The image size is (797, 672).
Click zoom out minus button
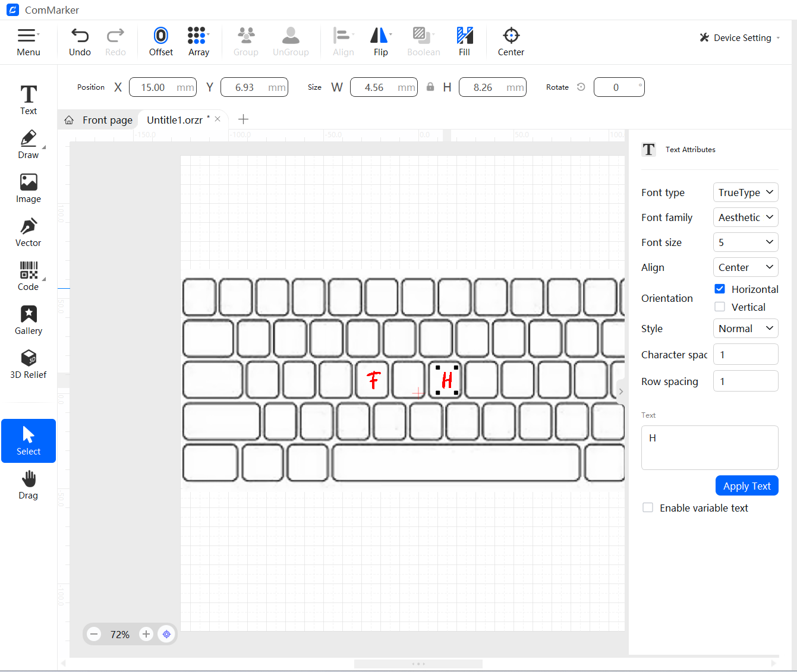click(x=94, y=634)
